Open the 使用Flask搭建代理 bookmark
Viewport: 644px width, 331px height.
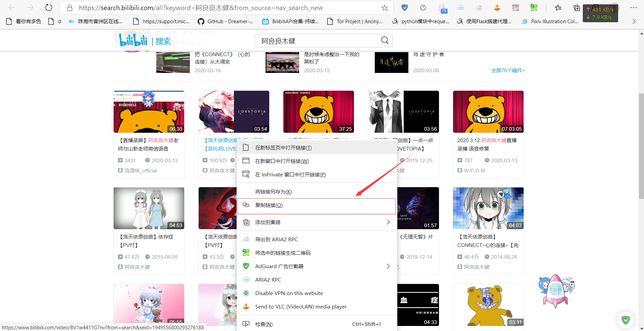click(x=484, y=21)
